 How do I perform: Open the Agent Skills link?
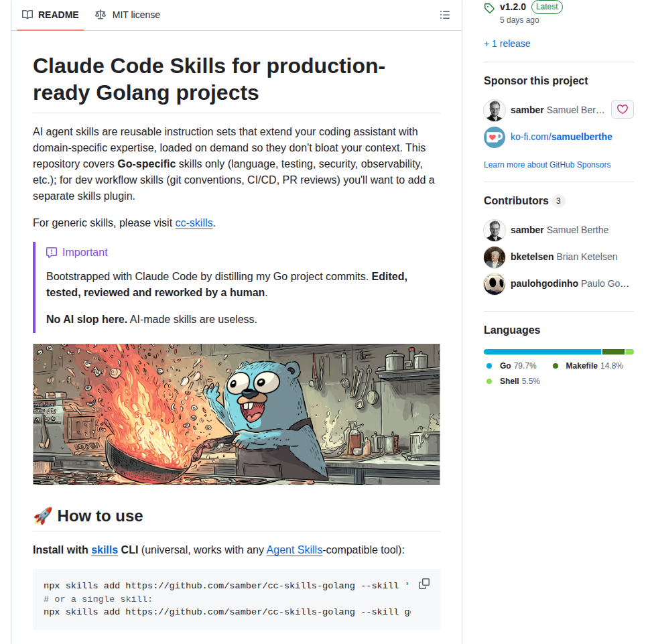point(294,550)
